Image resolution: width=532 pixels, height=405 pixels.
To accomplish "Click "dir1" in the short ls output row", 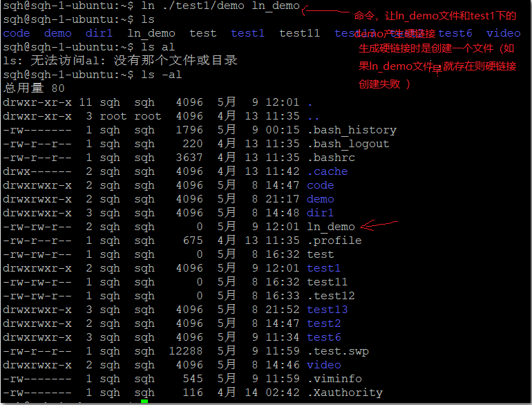I will tap(99, 33).
